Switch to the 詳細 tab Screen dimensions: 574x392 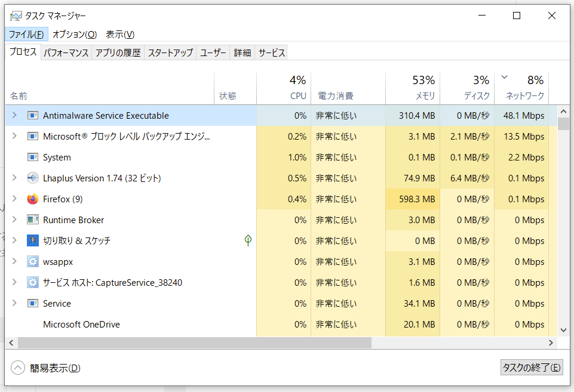[x=243, y=53]
